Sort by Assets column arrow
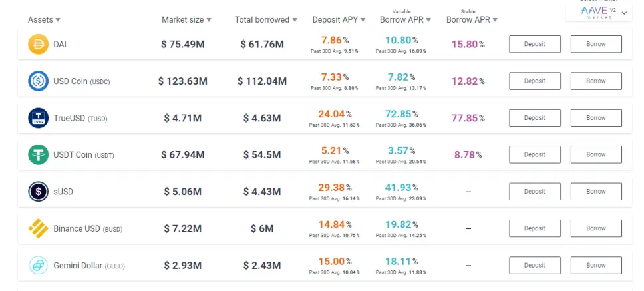This screenshot has height=291, width=644. [58, 20]
